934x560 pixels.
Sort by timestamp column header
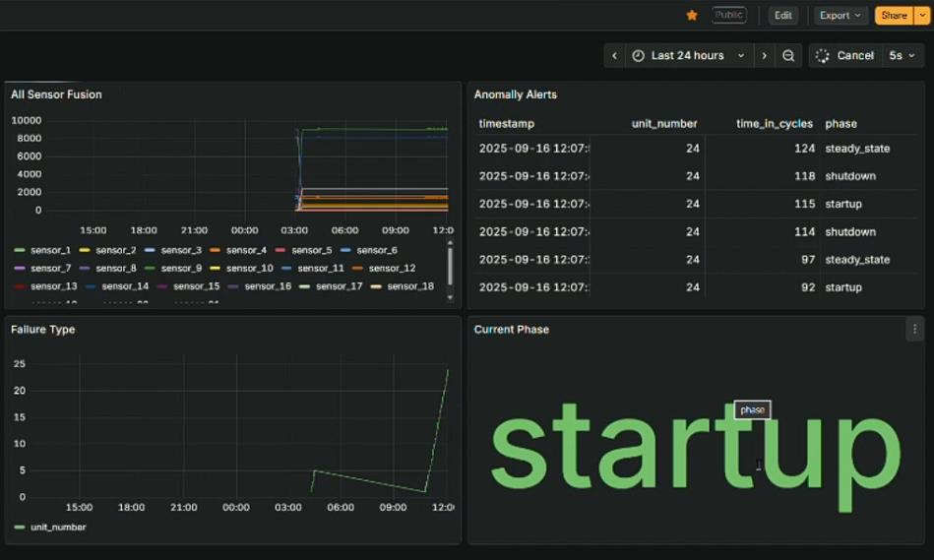[506, 124]
